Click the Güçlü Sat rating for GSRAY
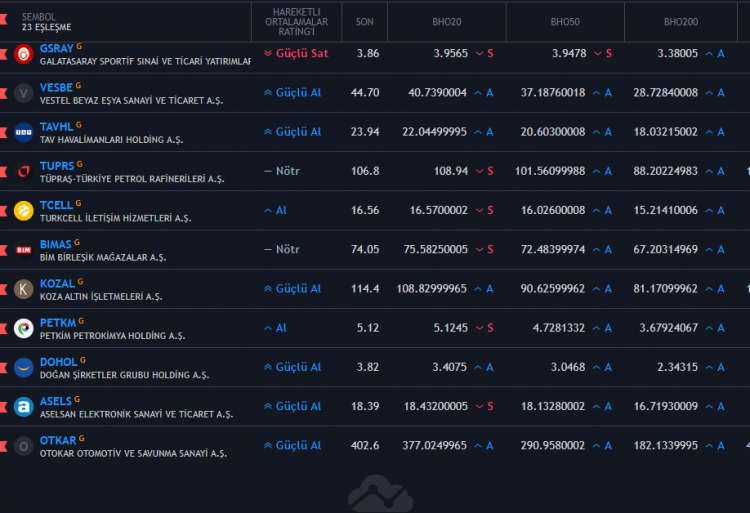 296,54
